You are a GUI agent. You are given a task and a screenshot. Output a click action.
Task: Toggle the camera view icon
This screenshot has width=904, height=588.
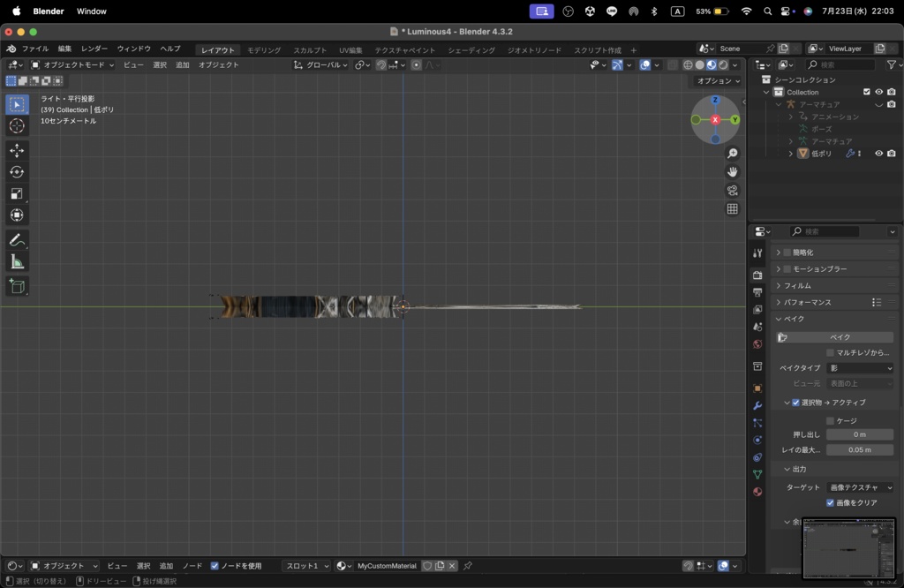click(x=732, y=190)
